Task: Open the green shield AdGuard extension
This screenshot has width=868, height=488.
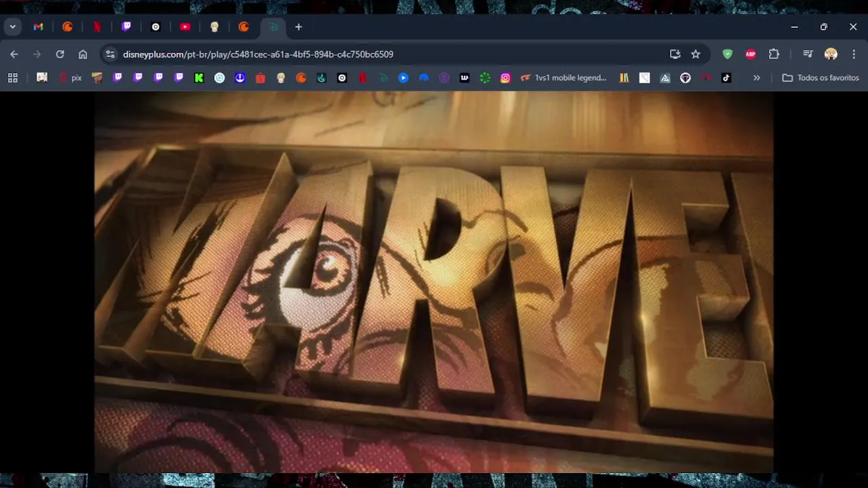Action: pyautogui.click(x=728, y=54)
